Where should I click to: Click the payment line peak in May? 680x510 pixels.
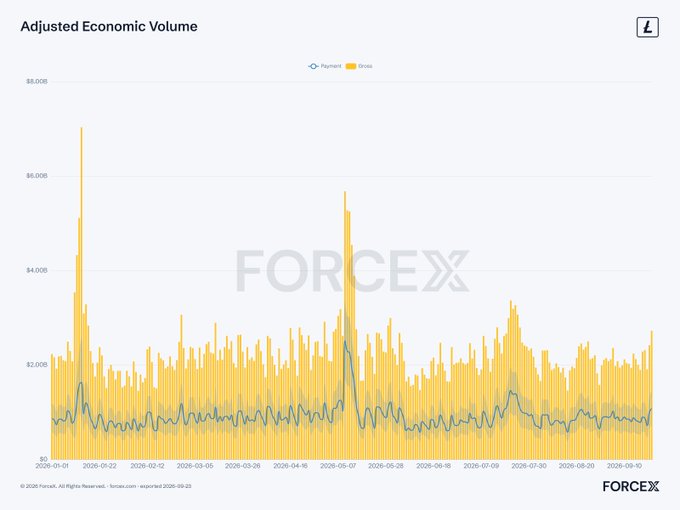tap(345, 341)
